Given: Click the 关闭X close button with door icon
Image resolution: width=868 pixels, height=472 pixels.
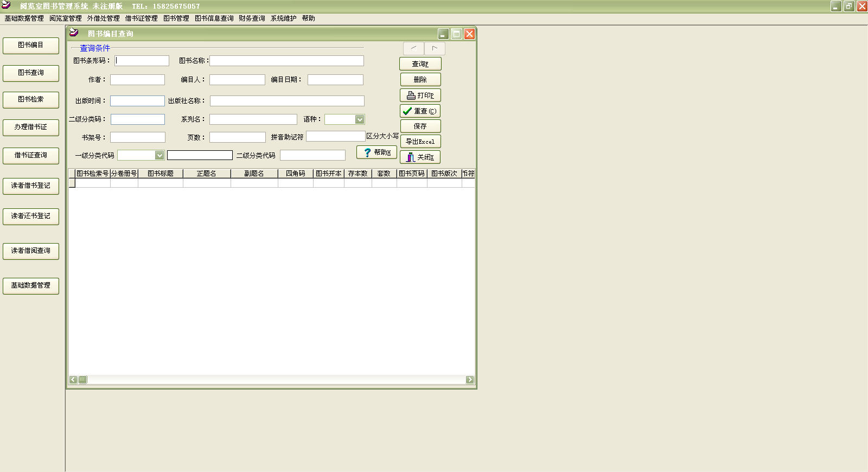Looking at the screenshot, I should point(420,157).
